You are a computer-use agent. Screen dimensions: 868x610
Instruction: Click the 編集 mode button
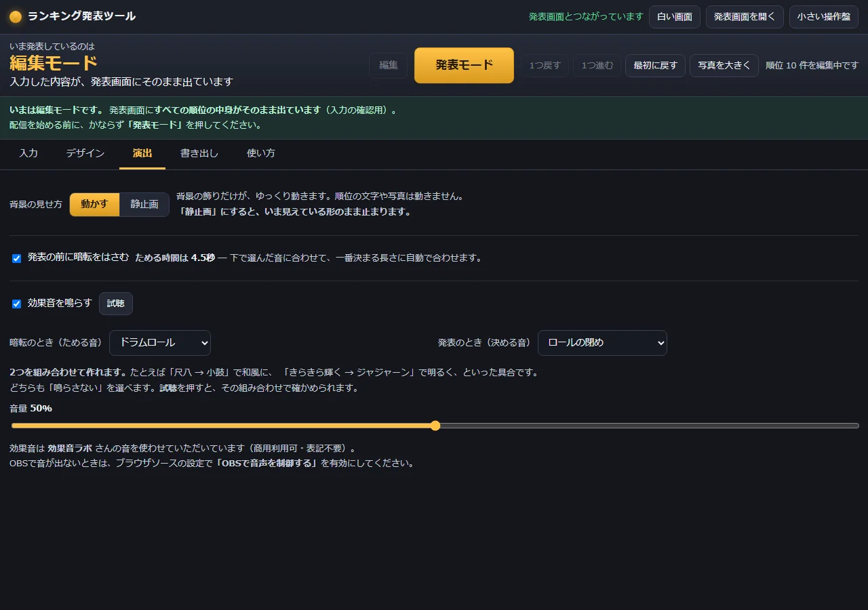[x=389, y=66]
